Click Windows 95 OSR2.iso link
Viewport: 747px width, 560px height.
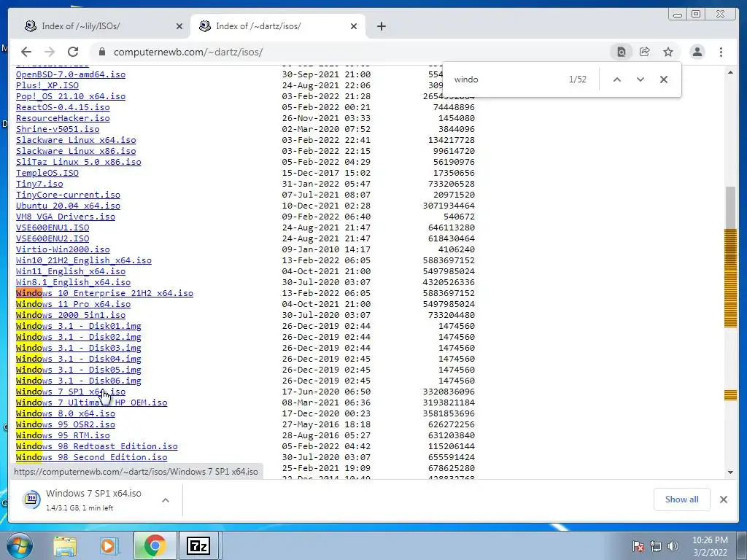tap(65, 425)
